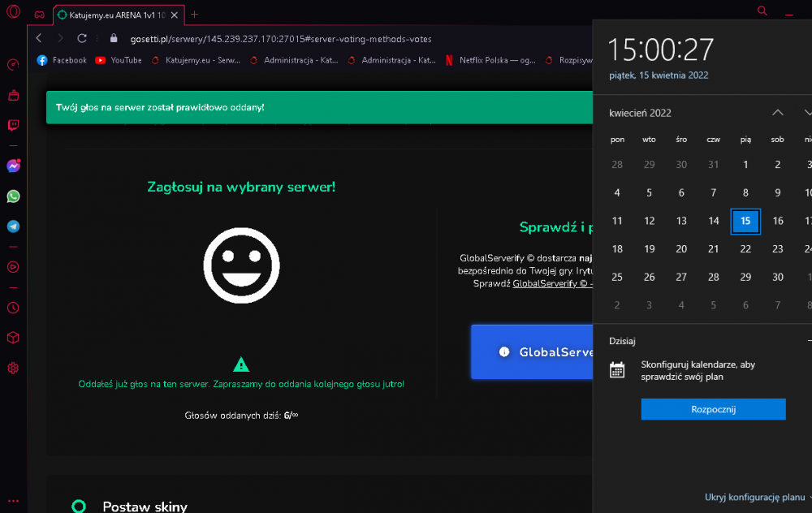Click the Zagłosuj na wybrany serwer! heading
Viewport: 812px width, 513px height.
click(241, 187)
